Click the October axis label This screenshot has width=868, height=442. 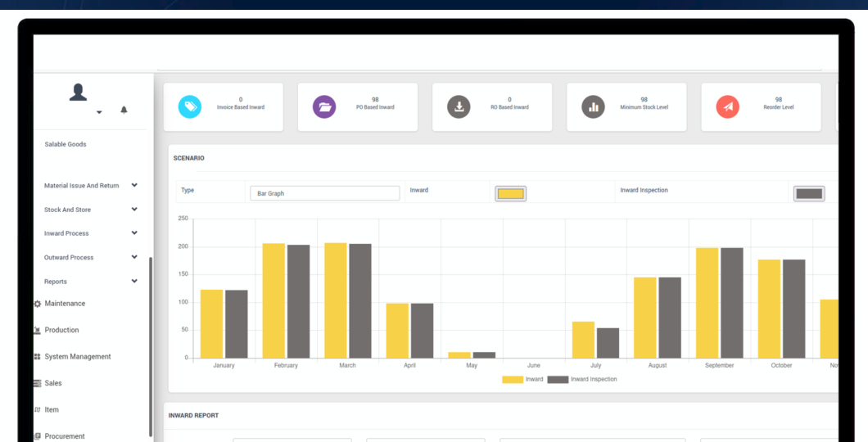(x=781, y=366)
